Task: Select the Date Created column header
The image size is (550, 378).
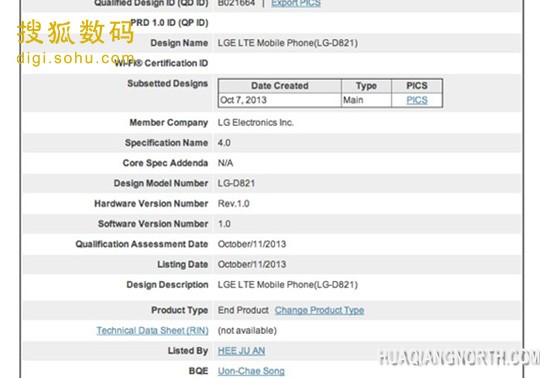Action: [280, 86]
